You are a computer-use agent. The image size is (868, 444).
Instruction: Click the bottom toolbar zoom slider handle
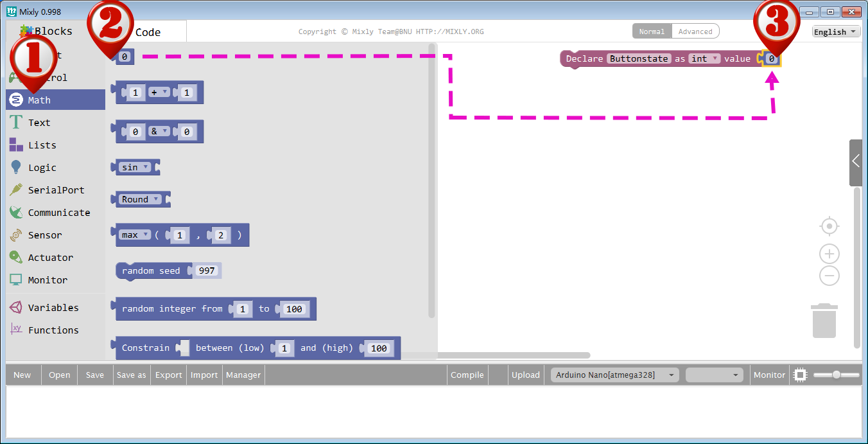[837, 375]
